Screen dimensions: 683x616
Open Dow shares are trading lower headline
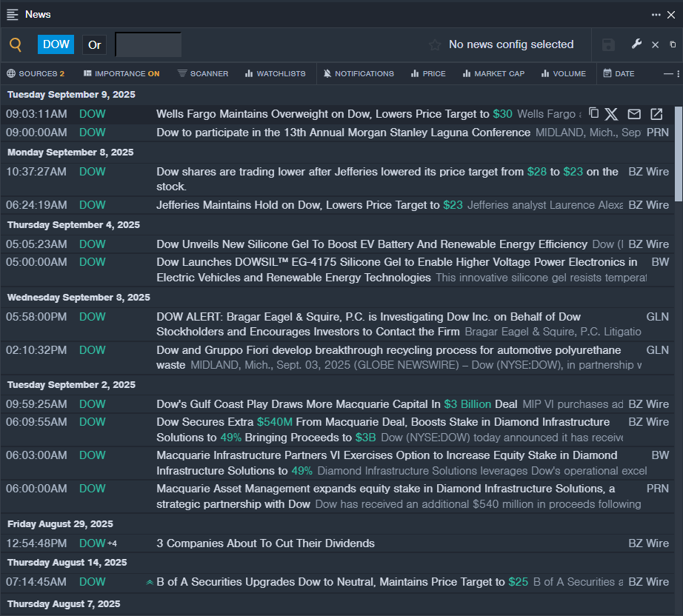[387, 179]
